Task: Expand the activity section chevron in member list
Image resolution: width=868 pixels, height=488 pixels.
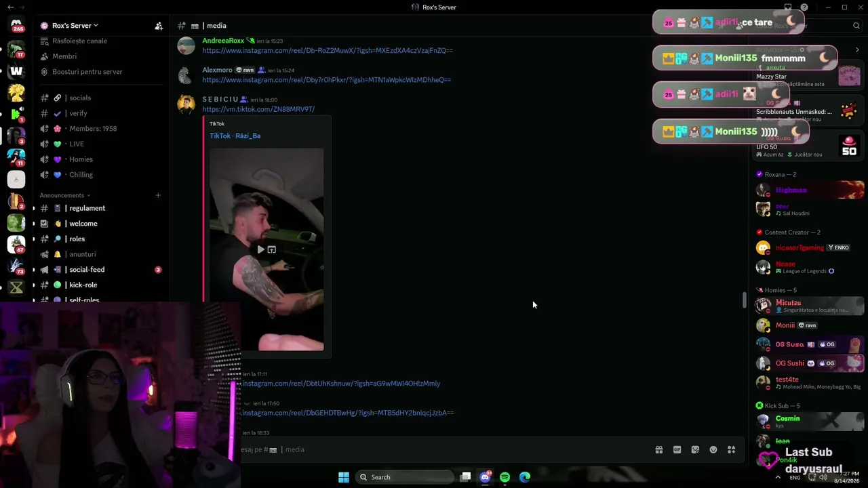Action: (x=857, y=49)
